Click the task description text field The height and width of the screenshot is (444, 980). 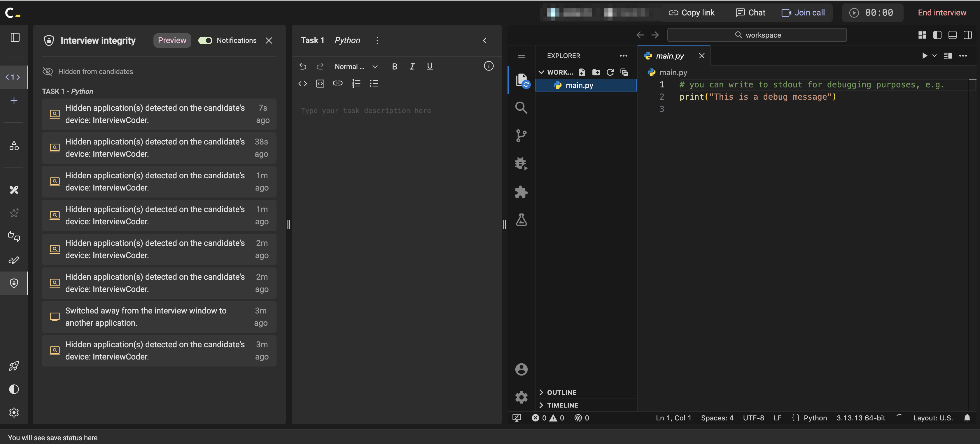[396, 111]
